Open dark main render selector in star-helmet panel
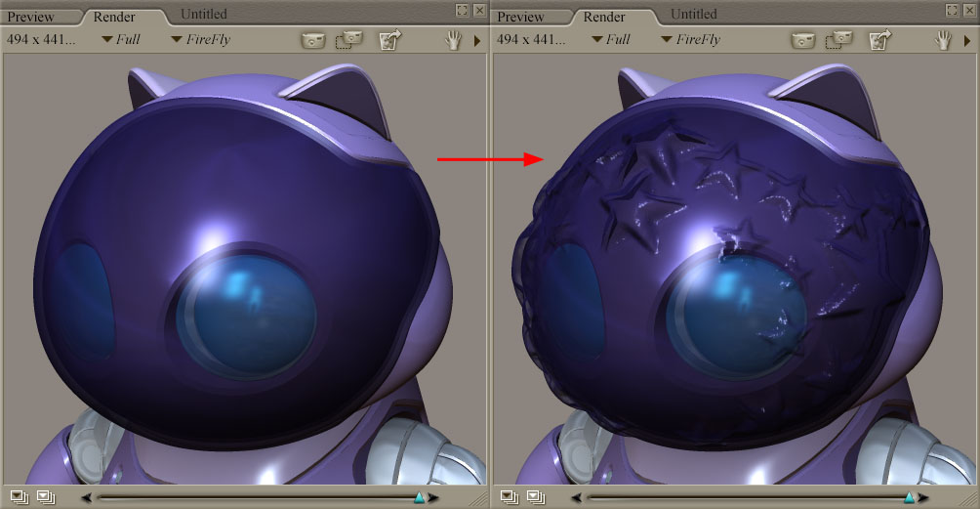980x509 pixels. tap(510, 497)
